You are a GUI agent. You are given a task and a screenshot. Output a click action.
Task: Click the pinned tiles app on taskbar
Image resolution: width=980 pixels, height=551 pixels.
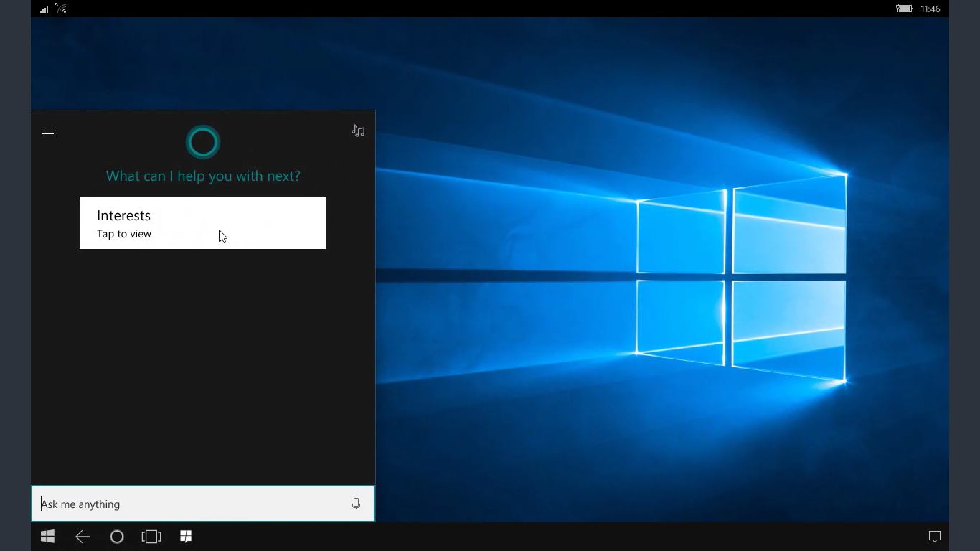coord(186,537)
